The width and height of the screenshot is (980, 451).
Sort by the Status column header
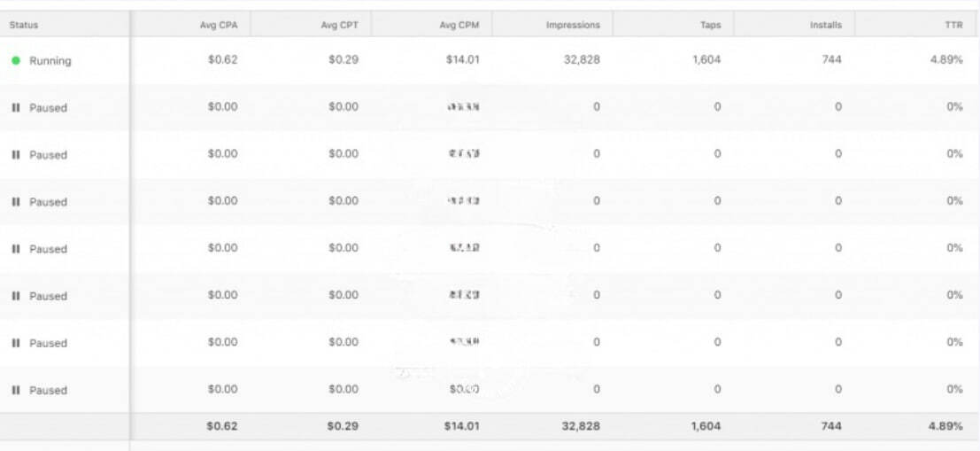tap(24, 25)
